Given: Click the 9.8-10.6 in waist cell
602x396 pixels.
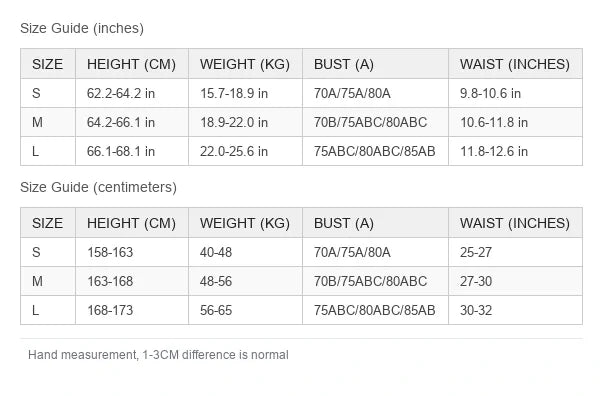Looking at the screenshot, I should 515,93.
